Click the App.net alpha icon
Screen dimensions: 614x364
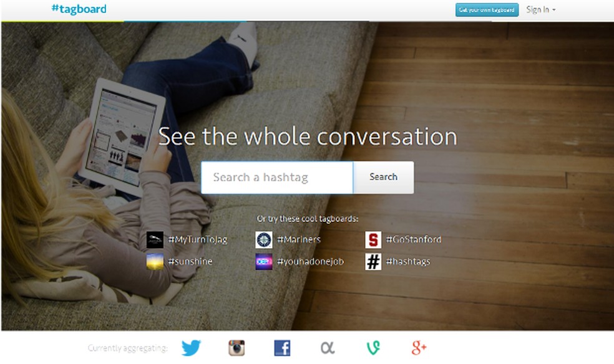[328, 348]
